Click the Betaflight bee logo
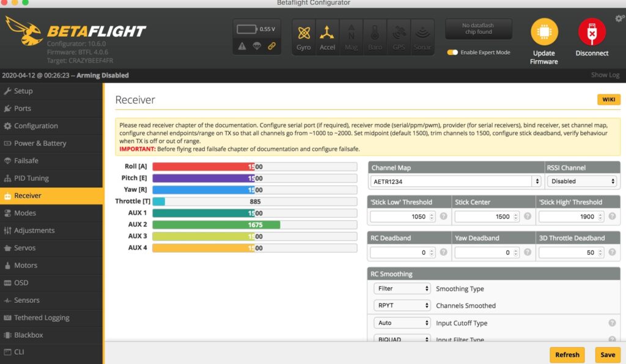 point(24,31)
